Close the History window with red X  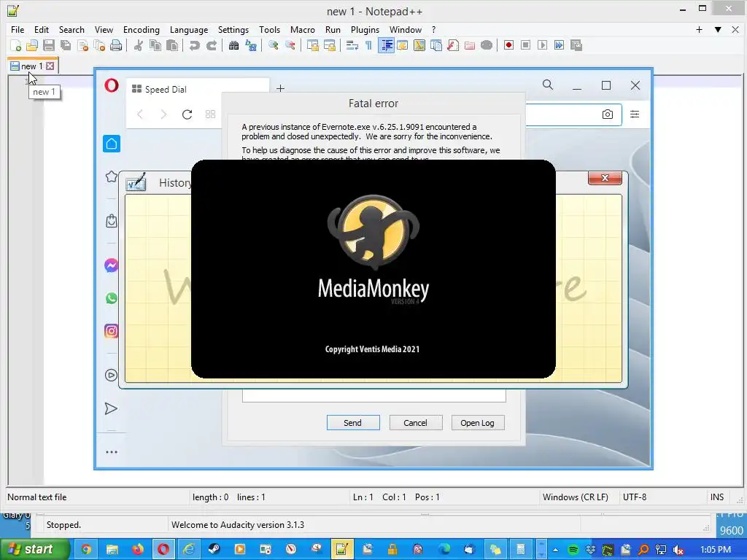(x=605, y=178)
